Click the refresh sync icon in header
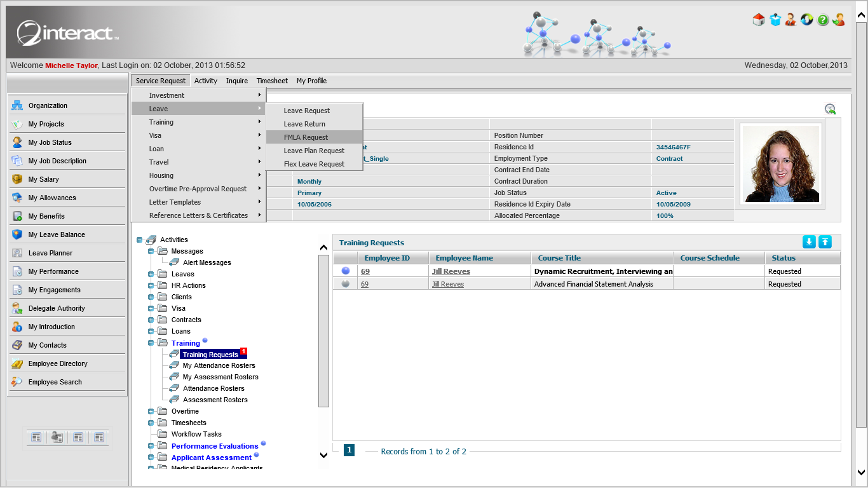This screenshot has width=868, height=488. point(806,20)
